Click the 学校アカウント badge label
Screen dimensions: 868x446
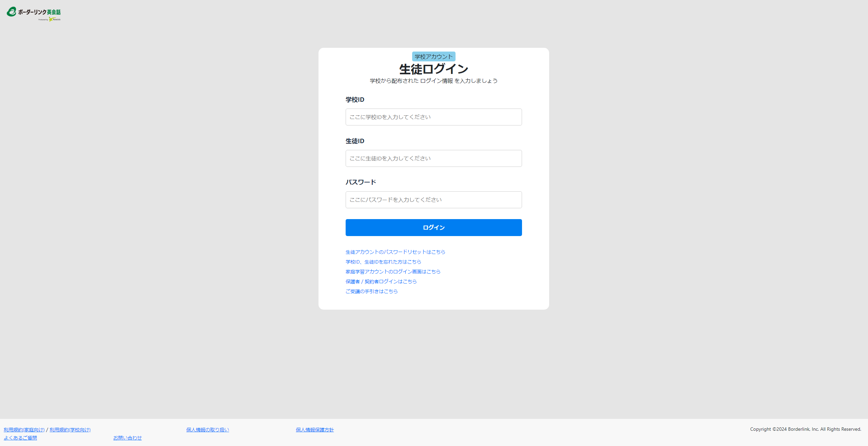(433, 57)
